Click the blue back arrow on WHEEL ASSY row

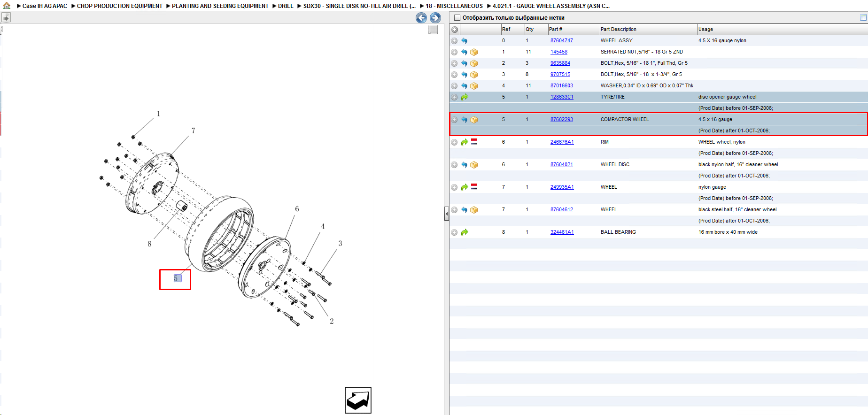464,41
